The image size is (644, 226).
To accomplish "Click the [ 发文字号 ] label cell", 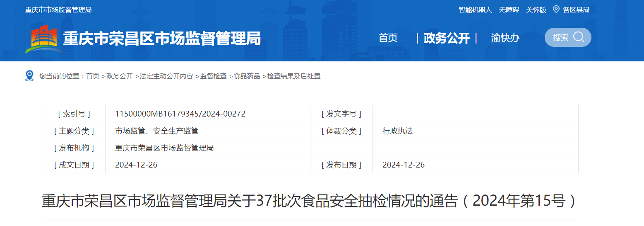I will pos(341,114).
